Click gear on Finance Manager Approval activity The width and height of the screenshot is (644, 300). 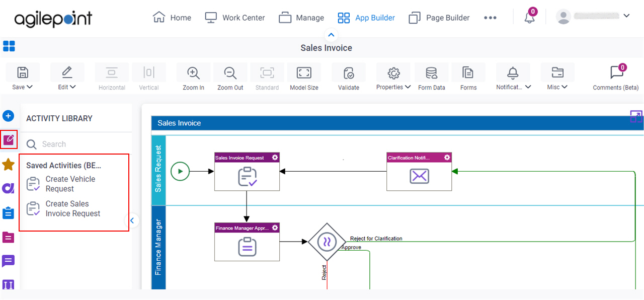[x=275, y=228]
